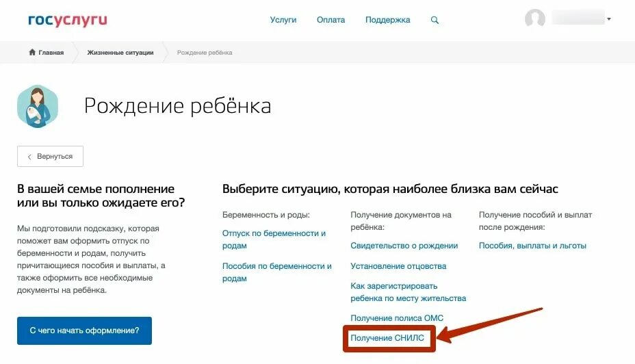This screenshot has width=635, height=364.
Task: Click the Вернуться back button
Action: [50, 156]
